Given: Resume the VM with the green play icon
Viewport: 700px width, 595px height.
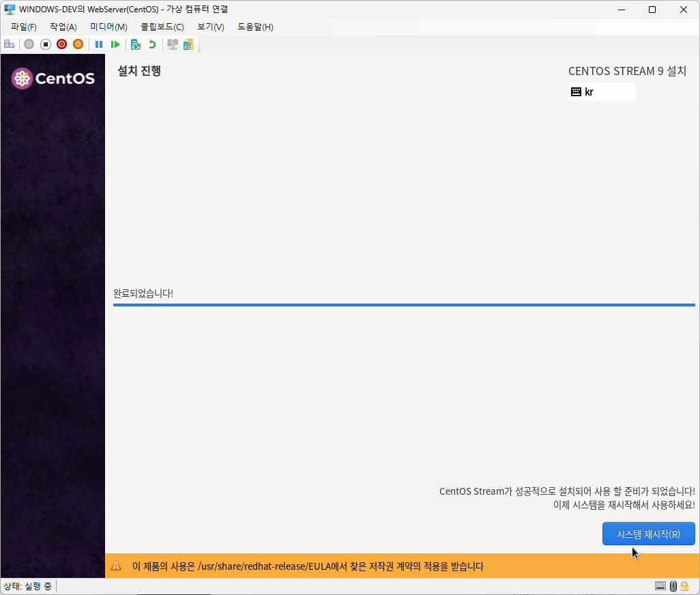Looking at the screenshot, I should [x=117, y=44].
